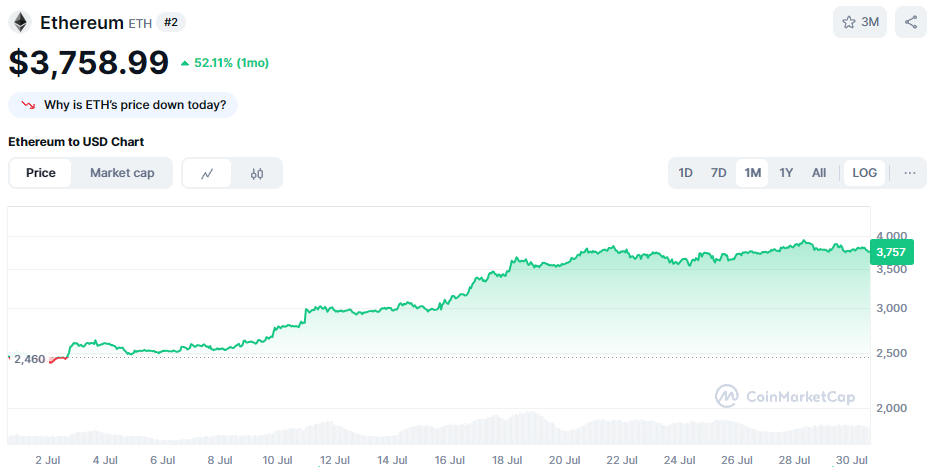
Task: Click the 24 Jul date axis label
Action: [x=679, y=460]
